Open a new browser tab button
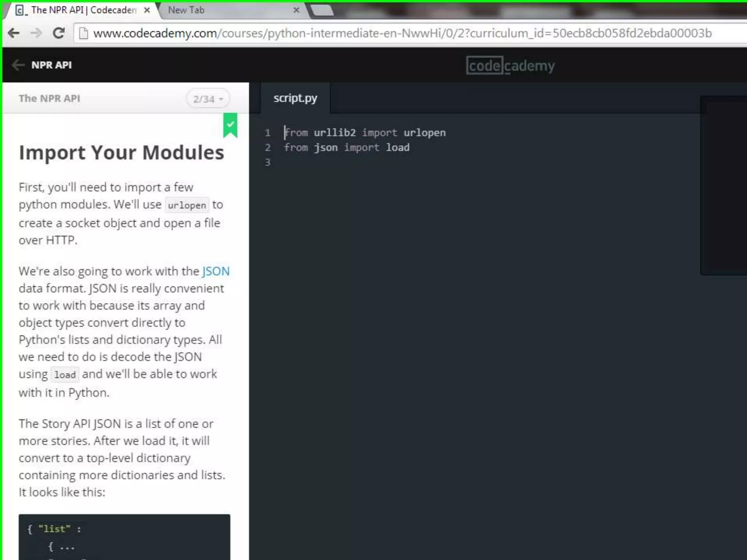 click(x=322, y=10)
